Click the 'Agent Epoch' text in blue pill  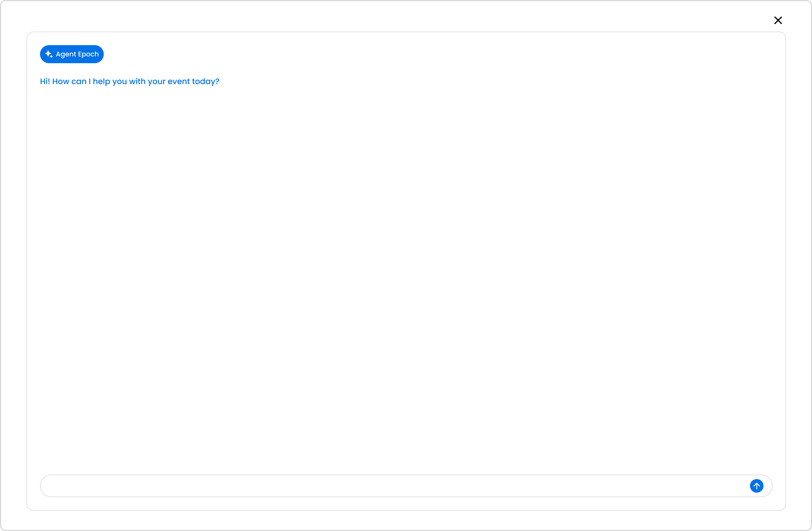[77, 54]
